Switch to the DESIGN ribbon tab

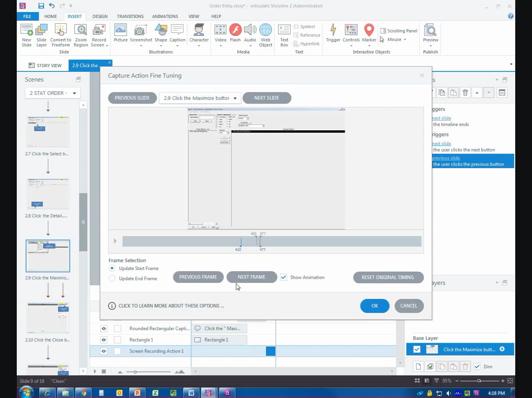coord(100,16)
